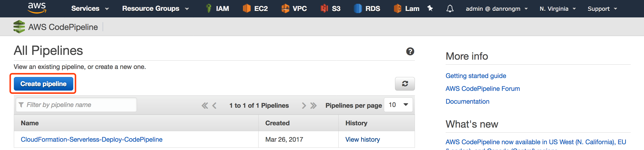Go to the next page of pipelines
Image resolution: width=644 pixels, height=150 pixels.
tap(304, 105)
